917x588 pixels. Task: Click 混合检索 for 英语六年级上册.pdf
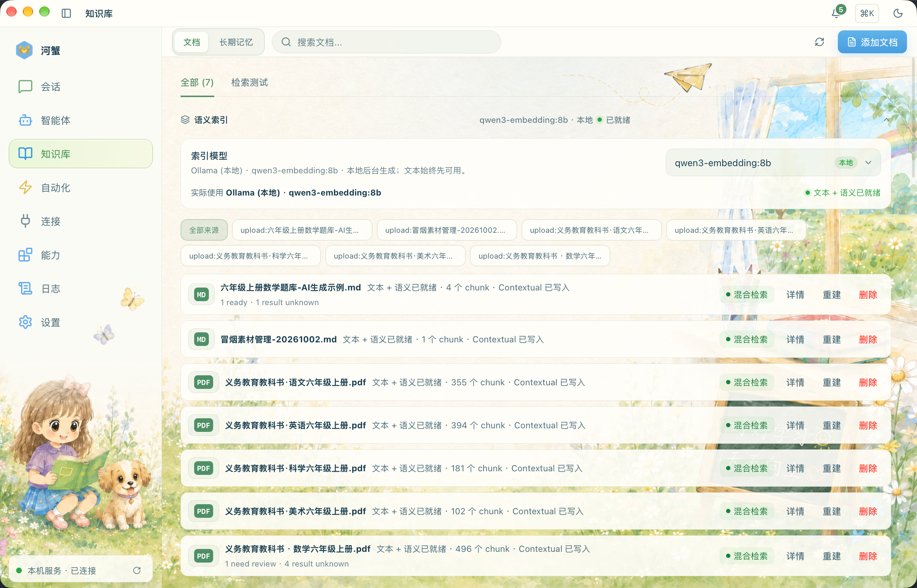click(x=747, y=425)
